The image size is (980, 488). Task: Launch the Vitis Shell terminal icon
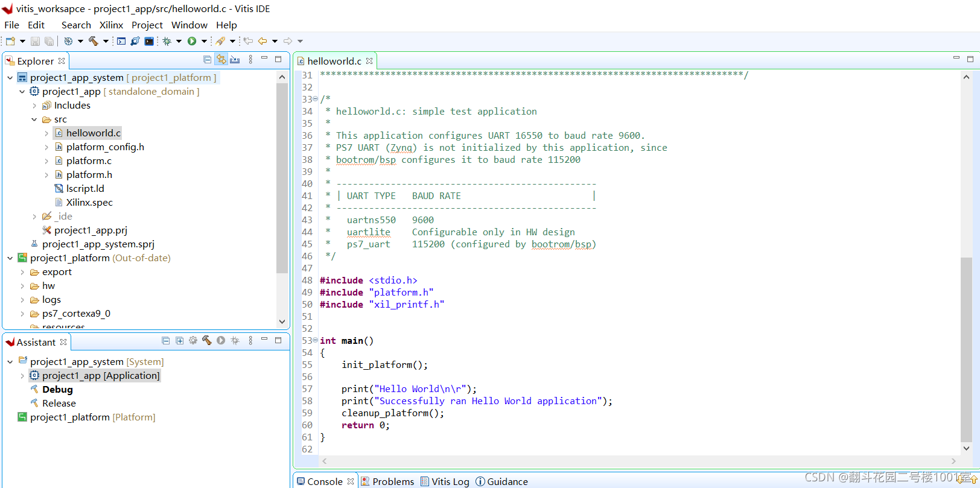point(149,41)
